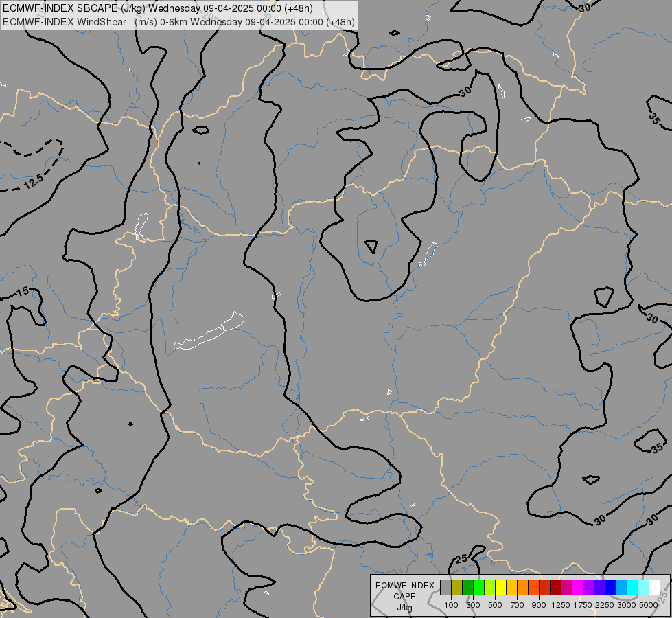672x618 pixels.
Task: Click the olive swatch in the CAPE legend
Action: tap(457, 587)
